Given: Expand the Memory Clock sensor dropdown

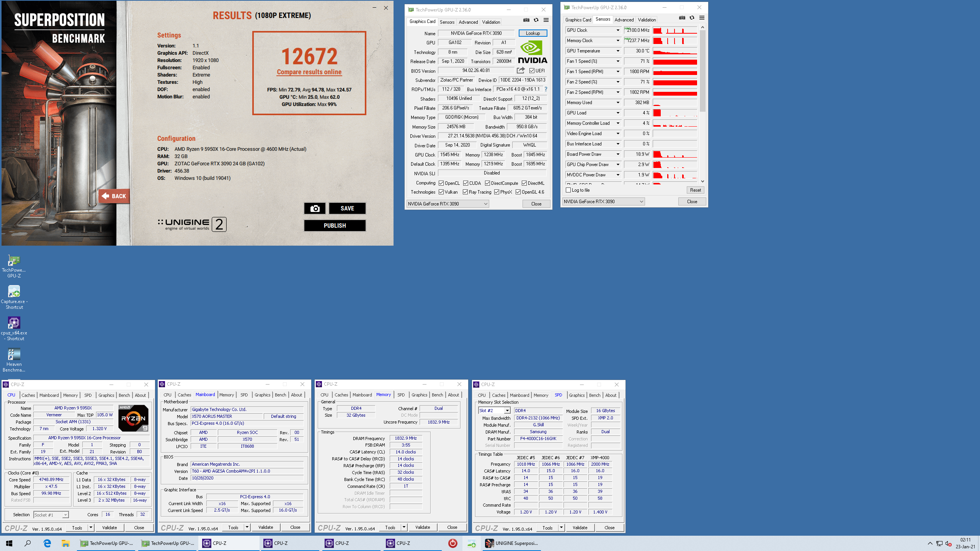Looking at the screenshot, I should pyautogui.click(x=618, y=41).
